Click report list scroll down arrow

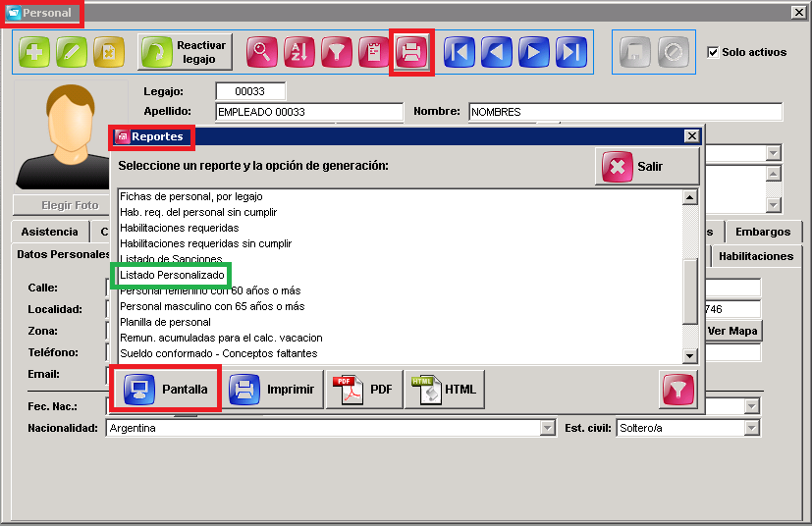[x=690, y=355]
